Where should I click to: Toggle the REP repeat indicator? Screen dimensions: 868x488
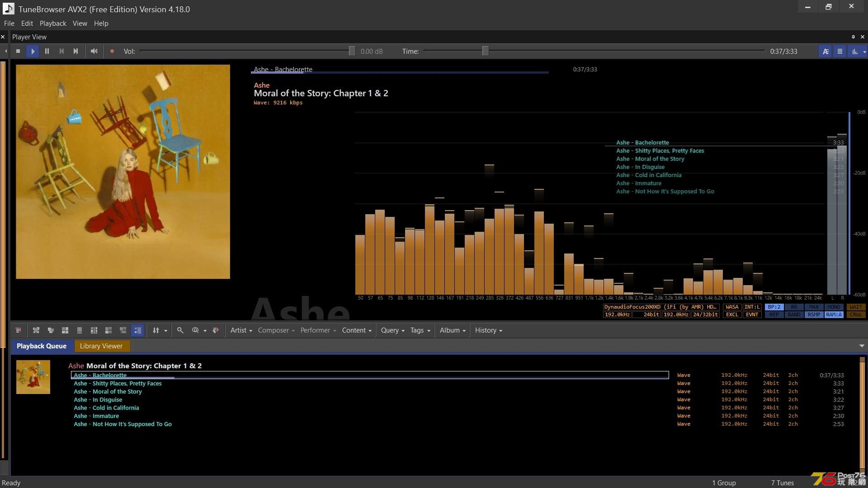tap(774, 315)
